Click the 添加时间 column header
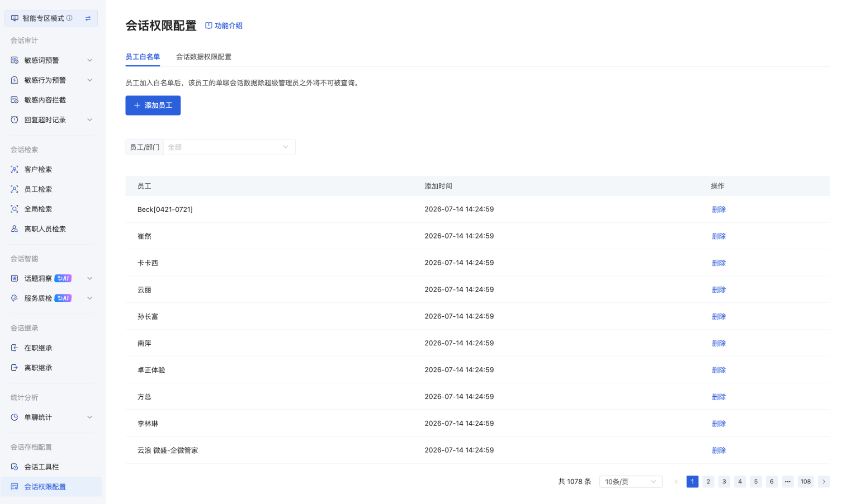The image size is (849, 504). click(438, 186)
